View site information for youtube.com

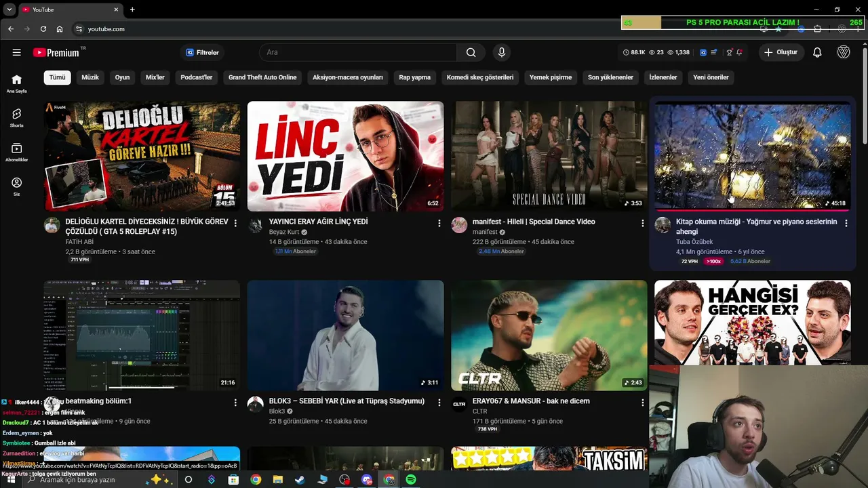click(x=79, y=29)
